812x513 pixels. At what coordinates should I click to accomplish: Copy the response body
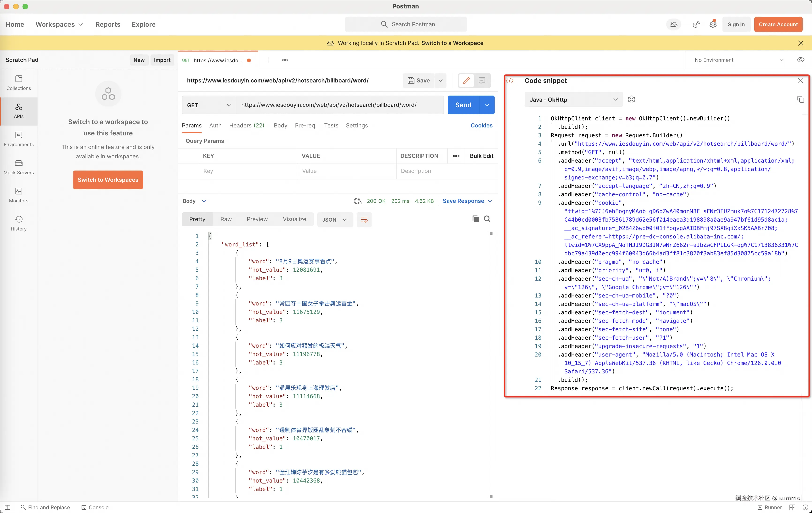coord(475,219)
